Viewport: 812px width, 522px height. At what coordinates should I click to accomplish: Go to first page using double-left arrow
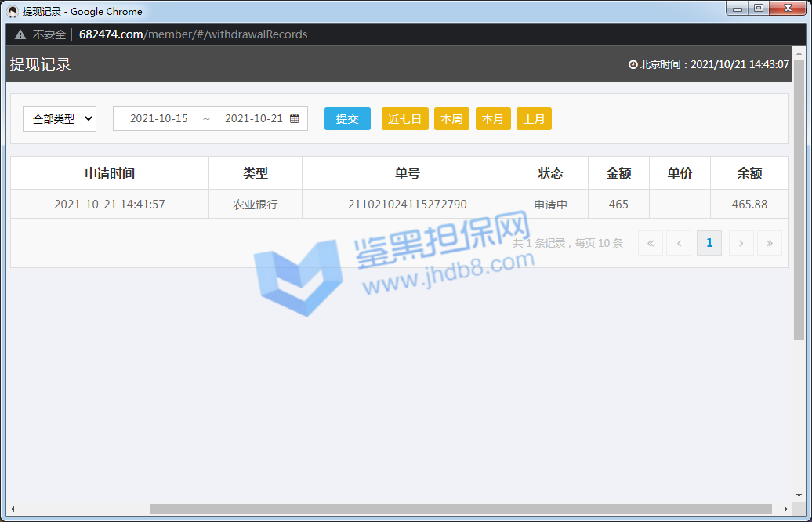650,243
